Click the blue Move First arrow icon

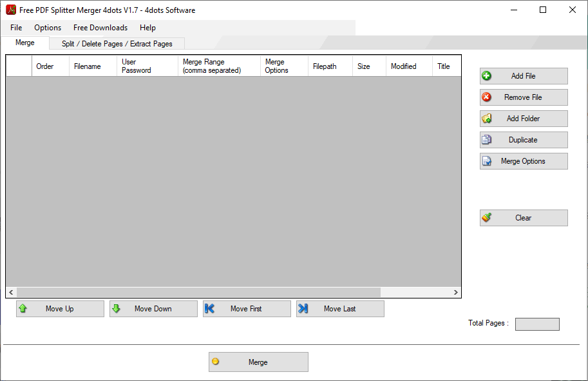click(209, 309)
